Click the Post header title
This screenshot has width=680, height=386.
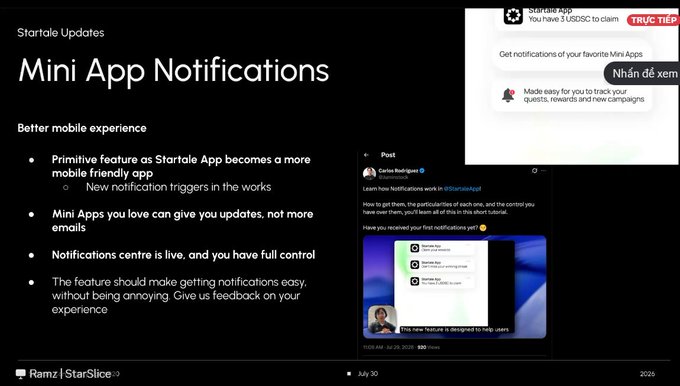pos(388,155)
